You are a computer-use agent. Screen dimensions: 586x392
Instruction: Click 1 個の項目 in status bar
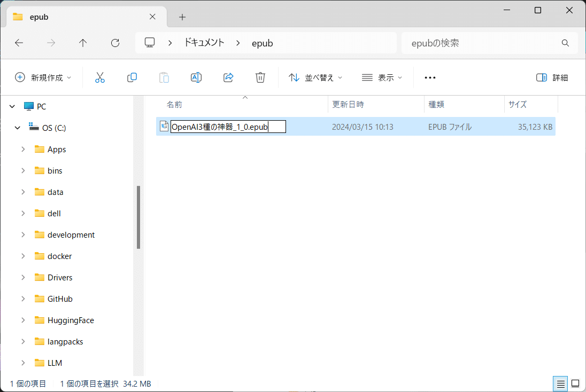(28, 384)
